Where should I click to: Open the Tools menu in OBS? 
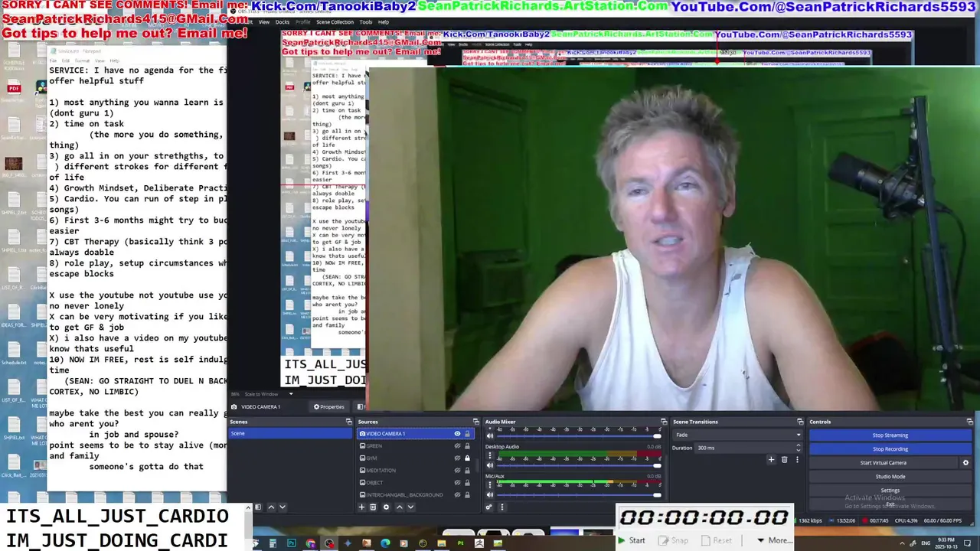pyautogui.click(x=366, y=22)
